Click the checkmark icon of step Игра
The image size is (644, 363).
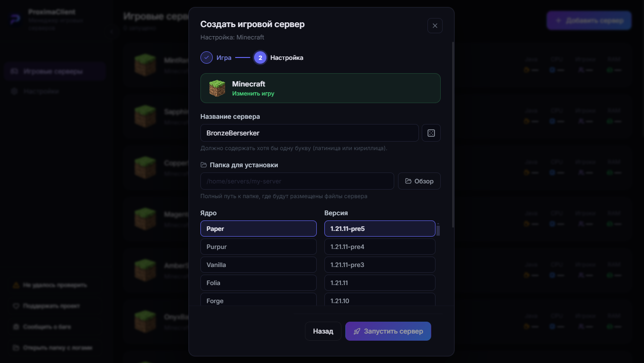(x=207, y=57)
